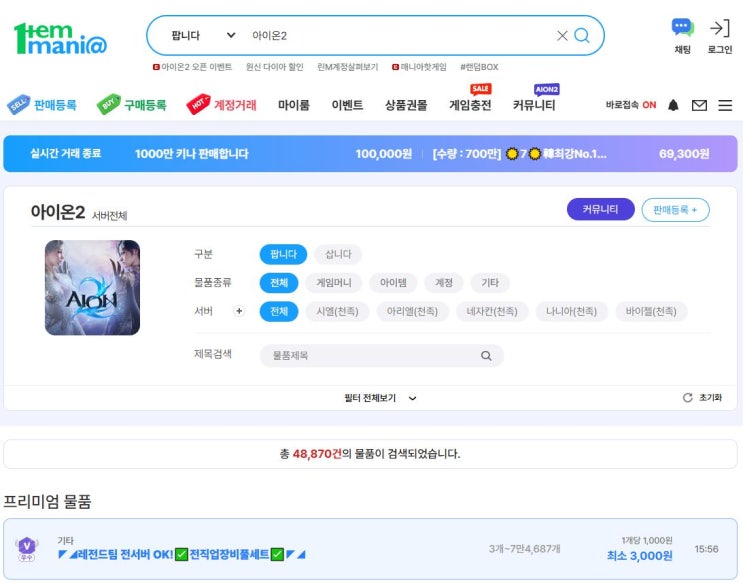Select 전체 under 물품종류

[279, 283]
